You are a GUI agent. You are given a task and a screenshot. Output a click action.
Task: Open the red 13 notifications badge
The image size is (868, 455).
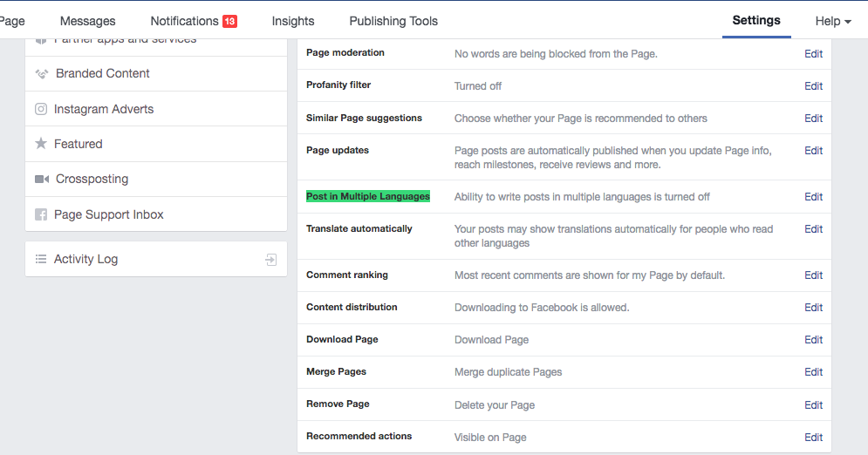229,21
